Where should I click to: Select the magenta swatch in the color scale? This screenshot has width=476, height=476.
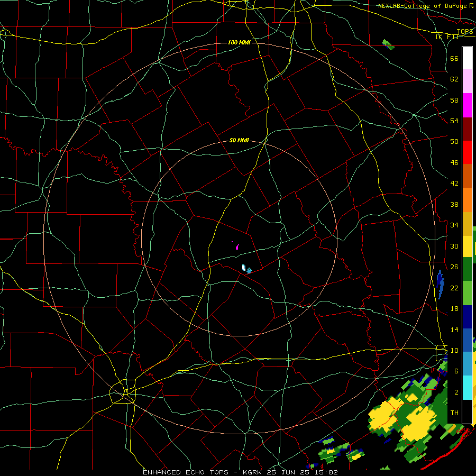click(x=467, y=105)
